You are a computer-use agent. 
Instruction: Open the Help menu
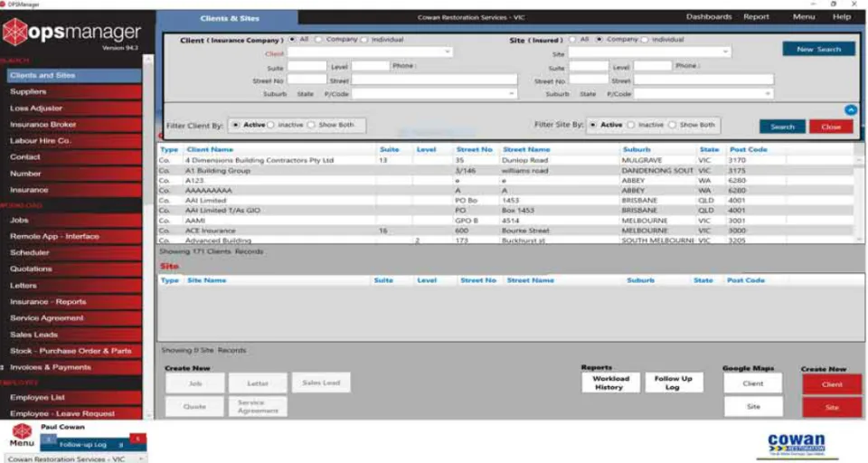tap(842, 16)
